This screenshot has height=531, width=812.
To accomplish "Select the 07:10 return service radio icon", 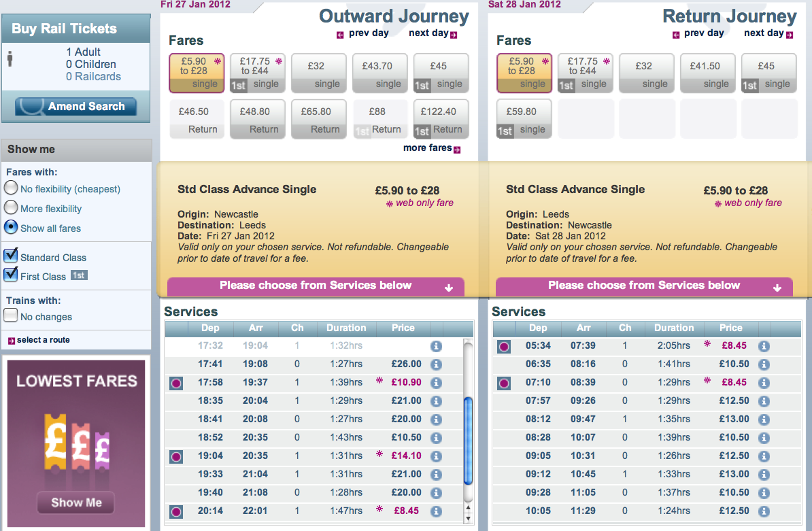I will click(504, 383).
